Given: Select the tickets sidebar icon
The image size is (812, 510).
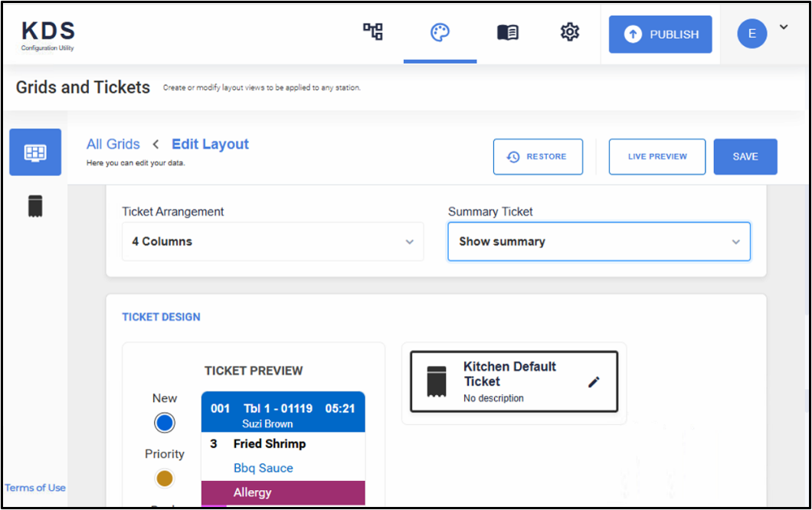Looking at the screenshot, I should coord(35,206).
